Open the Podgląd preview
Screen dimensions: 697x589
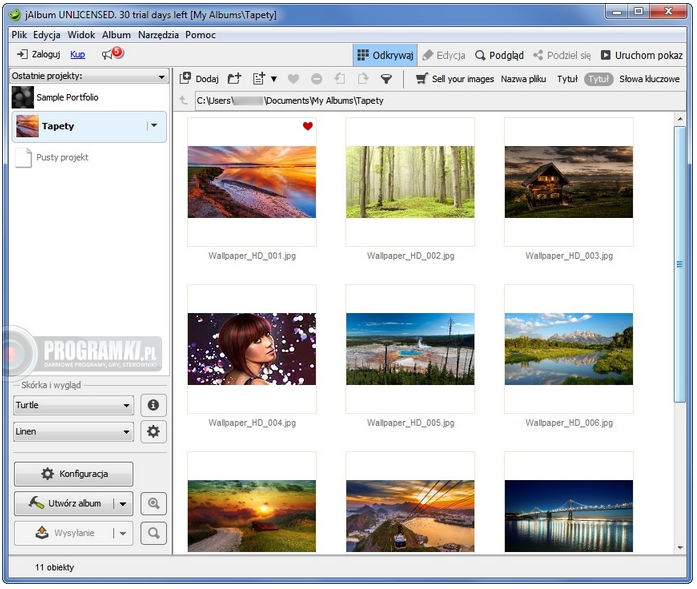pos(499,55)
